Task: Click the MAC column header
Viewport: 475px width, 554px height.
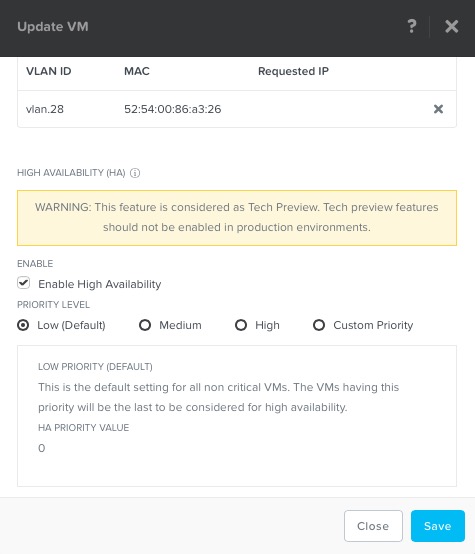Action: coord(137,71)
